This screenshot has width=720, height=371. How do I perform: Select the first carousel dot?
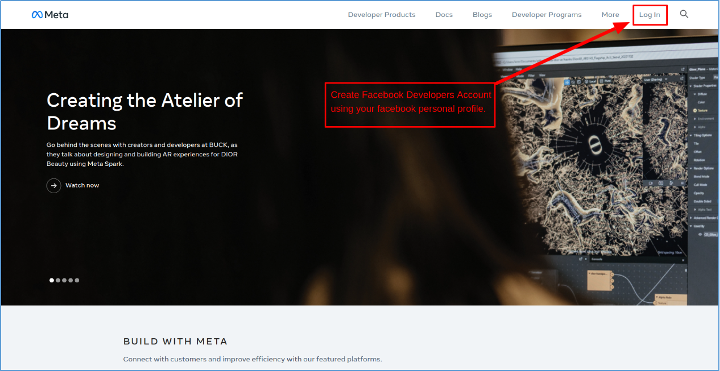coord(52,280)
